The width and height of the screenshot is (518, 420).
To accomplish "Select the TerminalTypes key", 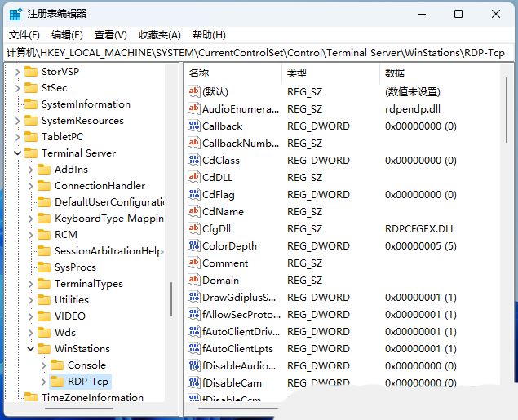I will coord(89,283).
